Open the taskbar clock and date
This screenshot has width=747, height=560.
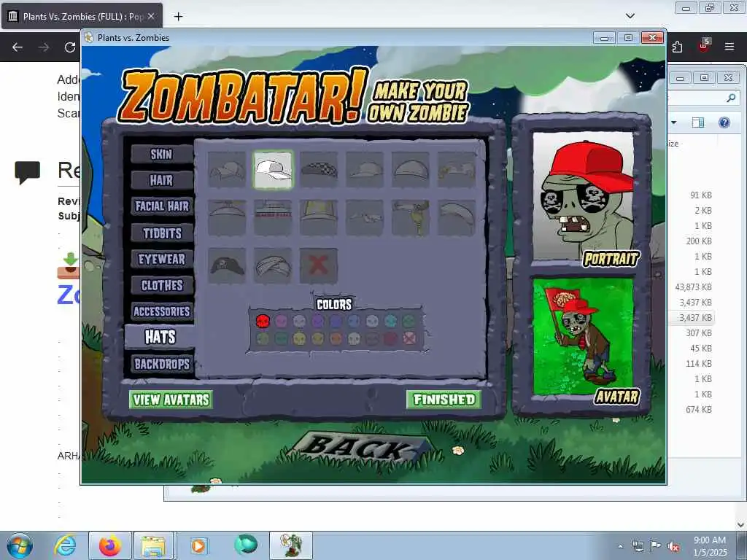pyautogui.click(x=710, y=546)
